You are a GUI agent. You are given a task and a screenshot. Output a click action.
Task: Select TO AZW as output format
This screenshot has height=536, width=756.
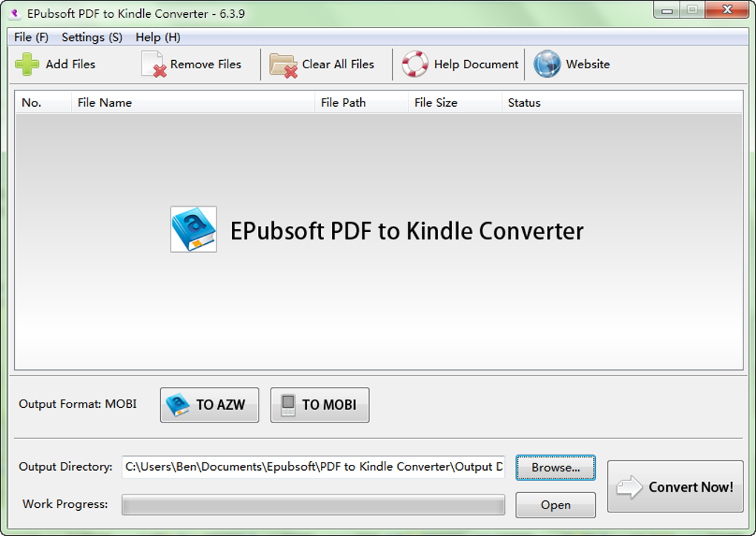pyautogui.click(x=209, y=404)
